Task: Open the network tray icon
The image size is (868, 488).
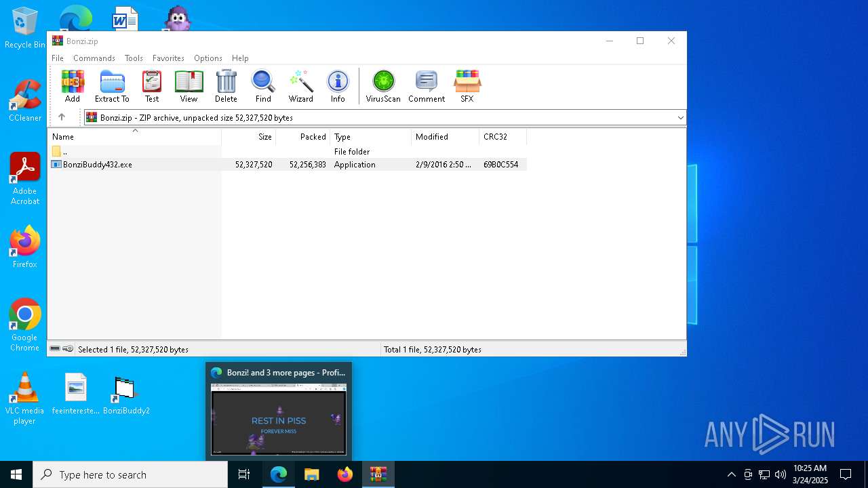Action: (764, 474)
